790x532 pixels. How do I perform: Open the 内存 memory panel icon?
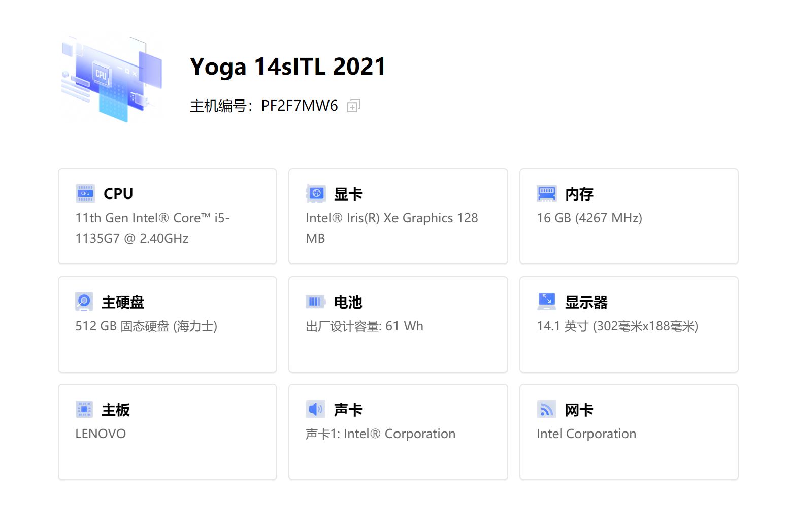point(546,193)
